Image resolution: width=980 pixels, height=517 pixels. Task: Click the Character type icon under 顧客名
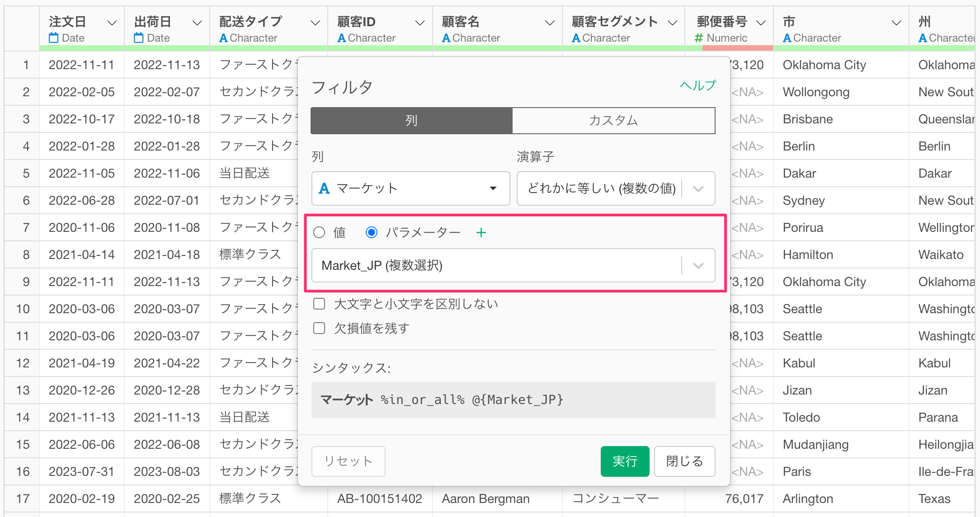[x=446, y=38]
